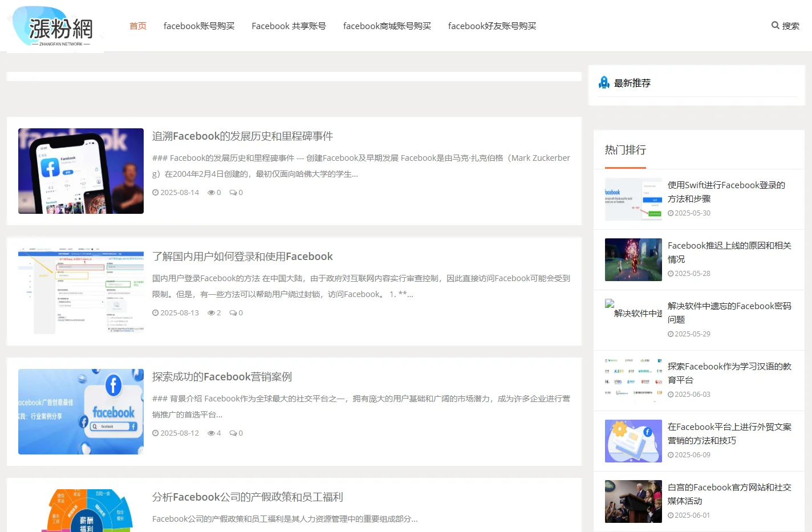Click the rocket icon beside 最新推荐

604,83
